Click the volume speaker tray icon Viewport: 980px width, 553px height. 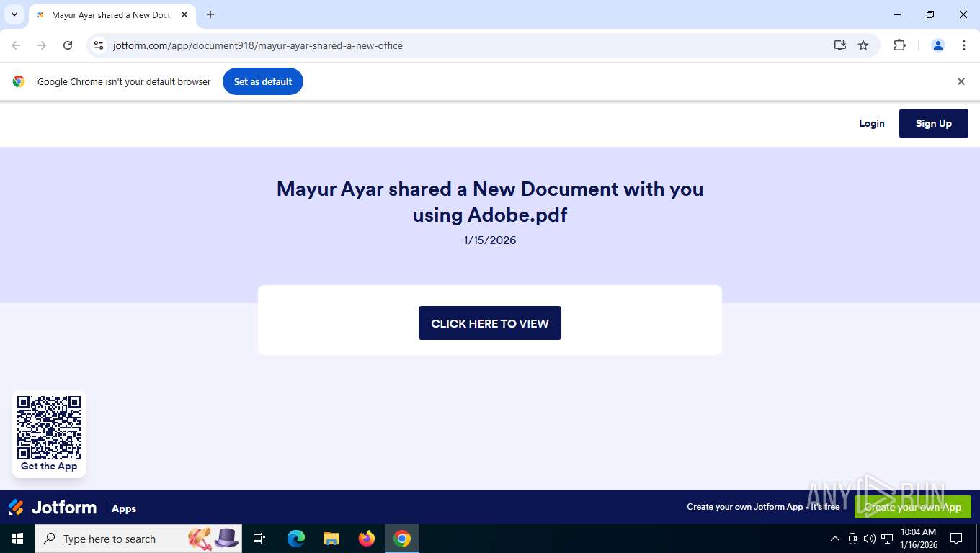tap(870, 539)
